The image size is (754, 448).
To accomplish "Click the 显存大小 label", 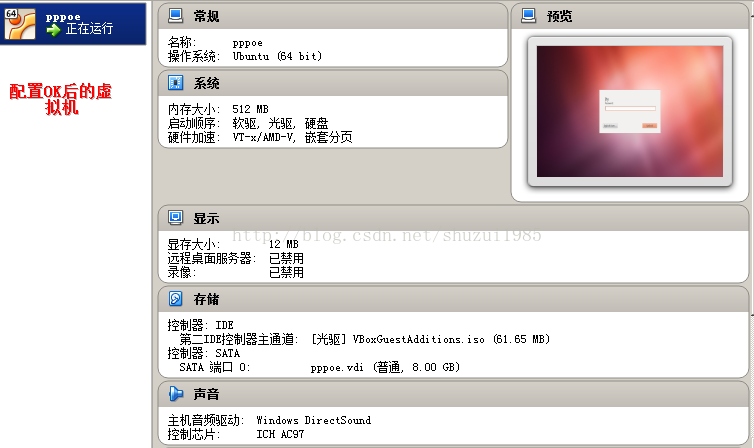I will pos(193,245).
